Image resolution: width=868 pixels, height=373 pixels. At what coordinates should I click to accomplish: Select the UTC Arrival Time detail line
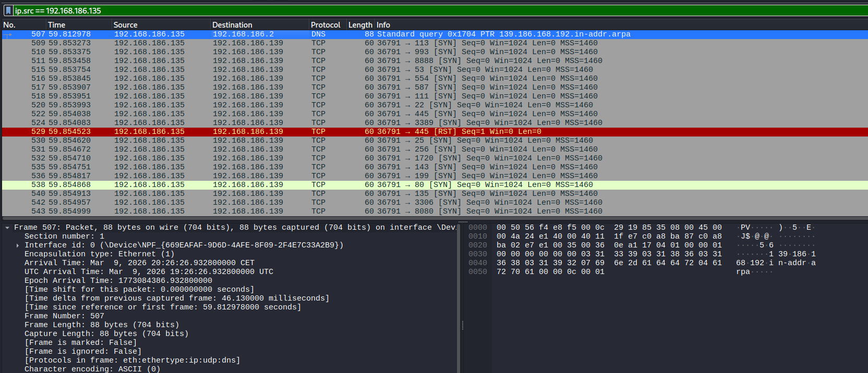point(149,271)
